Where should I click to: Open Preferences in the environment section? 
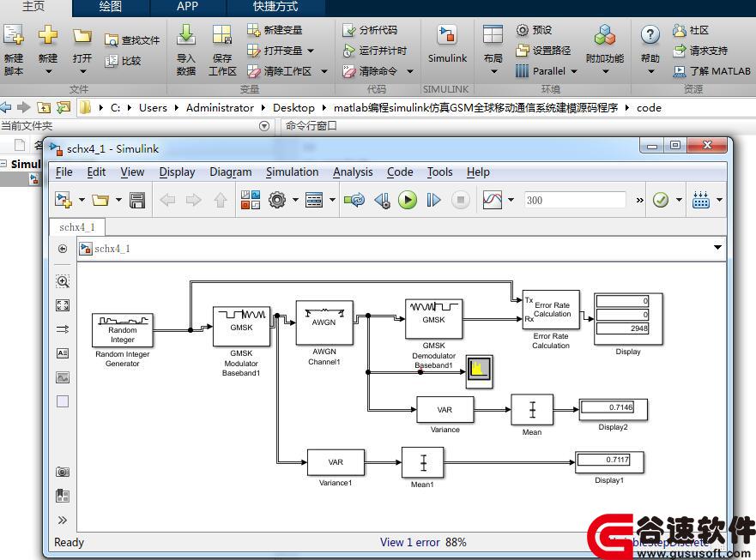[x=534, y=30]
